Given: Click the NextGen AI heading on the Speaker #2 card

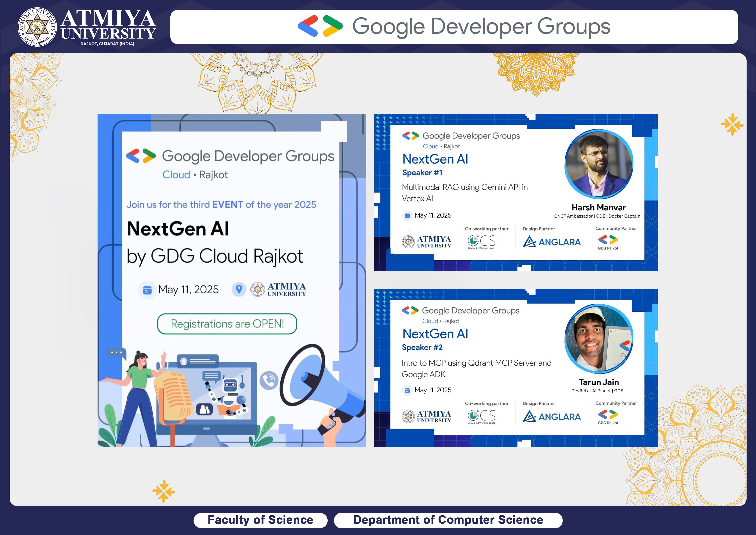Looking at the screenshot, I should 435,334.
